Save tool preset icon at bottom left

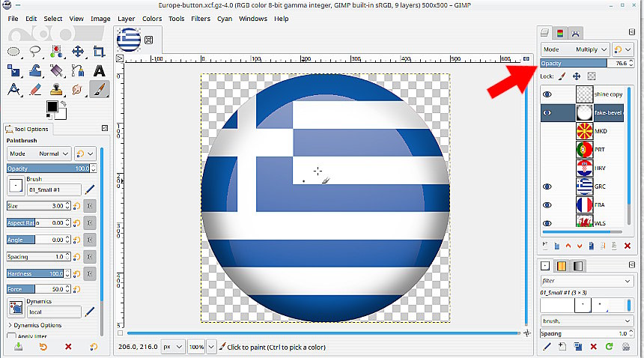18,347
